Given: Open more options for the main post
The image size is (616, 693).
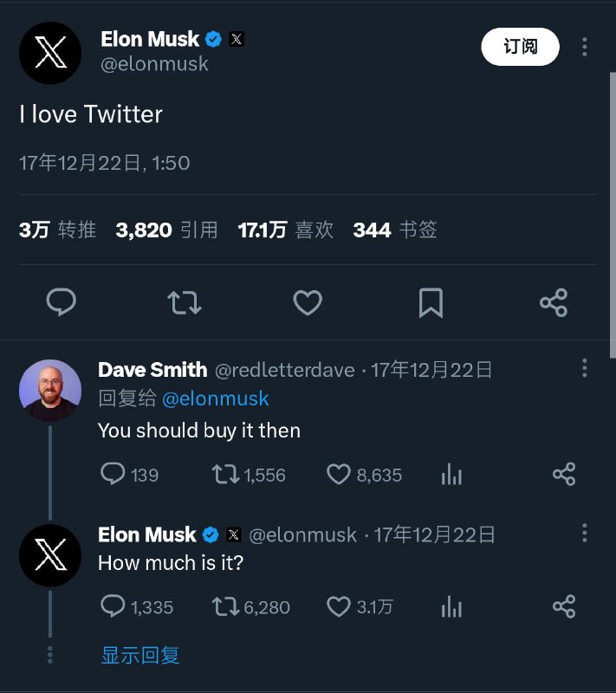Looking at the screenshot, I should [586, 47].
